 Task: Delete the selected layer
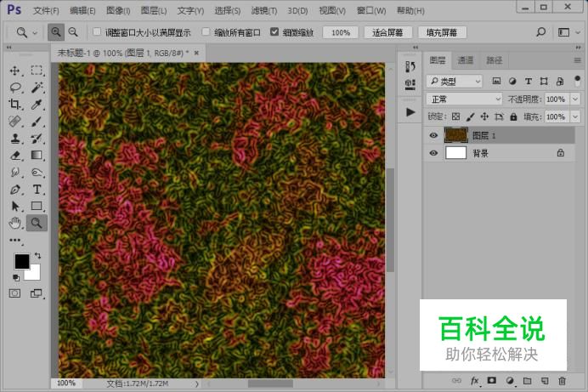point(562,381)
